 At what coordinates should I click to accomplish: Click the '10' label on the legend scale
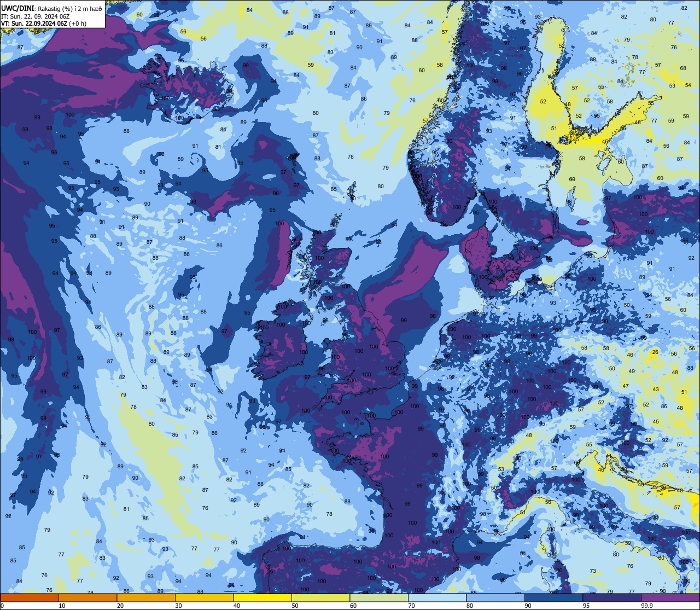click(61, 606)
